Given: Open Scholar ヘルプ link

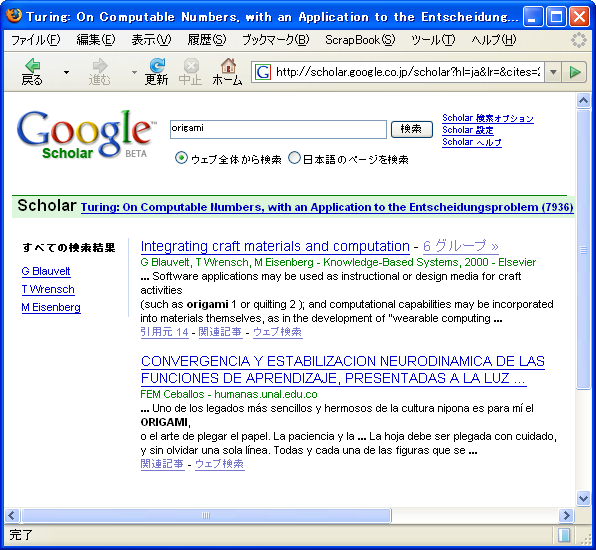Looking at the screenshot, I should pos(472,142).
